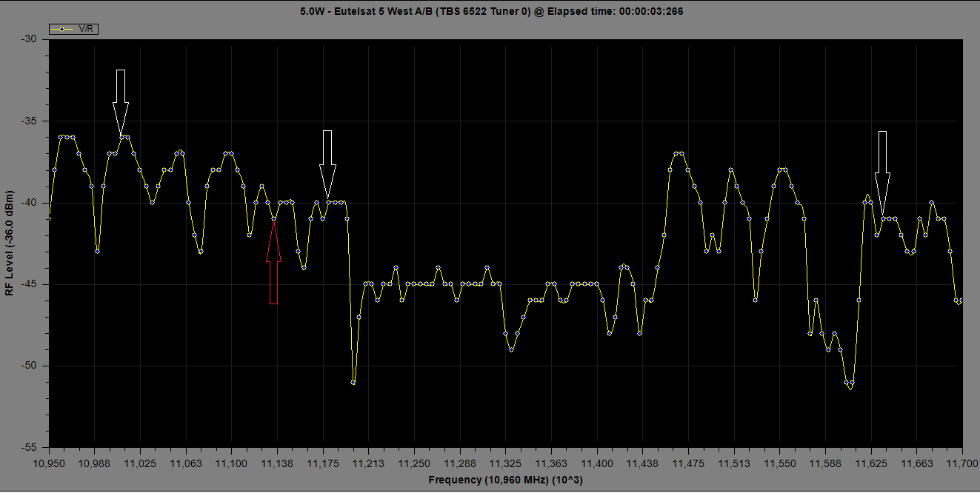Viewport: 980px width, 493px height.
Task: Click the 11,663 frequency tick label
Action: click(917, 463)
